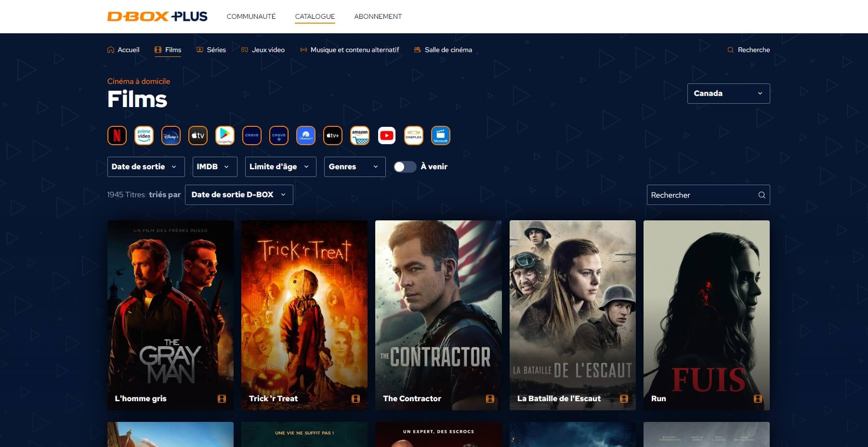
Task: Change sort order Date de sortie D-BOX
Action: [239, 195]
